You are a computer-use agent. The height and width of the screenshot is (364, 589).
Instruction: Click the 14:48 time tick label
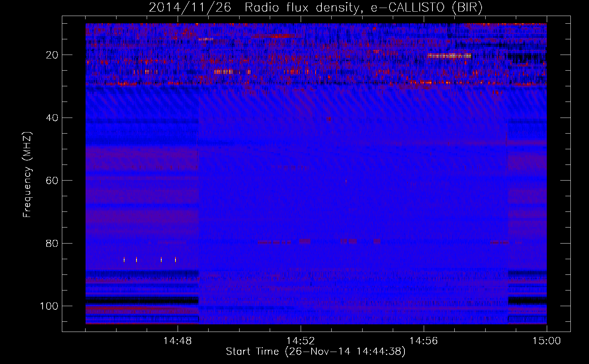178,341
